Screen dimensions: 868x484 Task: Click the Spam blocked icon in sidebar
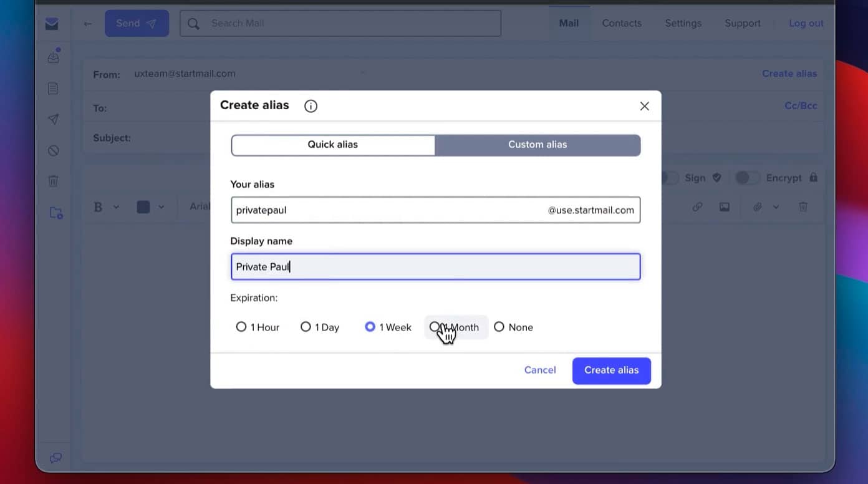[x=54, y=150]
